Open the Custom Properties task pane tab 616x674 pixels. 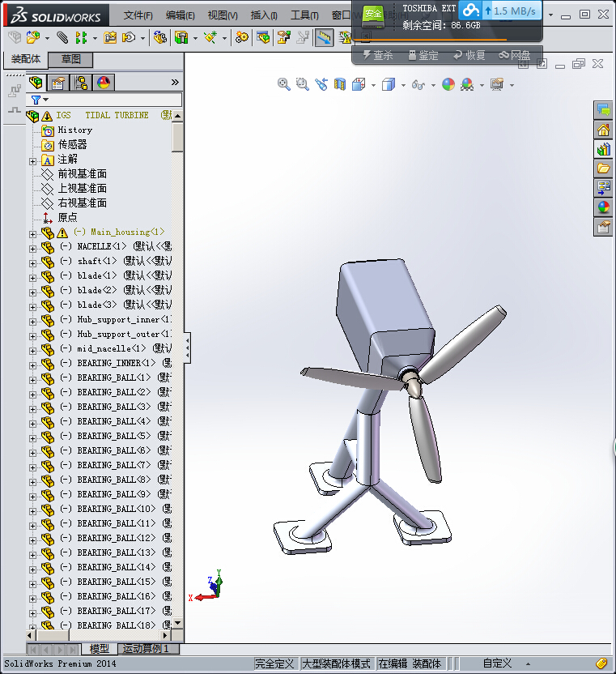click(x=603, y=227)
